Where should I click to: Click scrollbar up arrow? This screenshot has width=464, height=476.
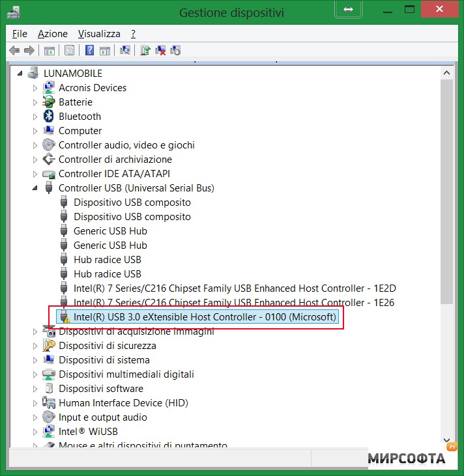[x=446, y=73]
